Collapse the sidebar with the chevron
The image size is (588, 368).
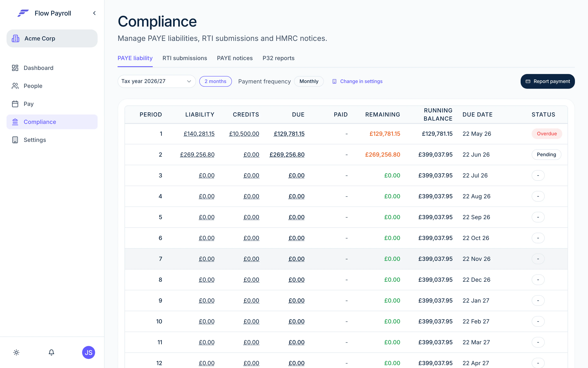click(x=94, y=13)
